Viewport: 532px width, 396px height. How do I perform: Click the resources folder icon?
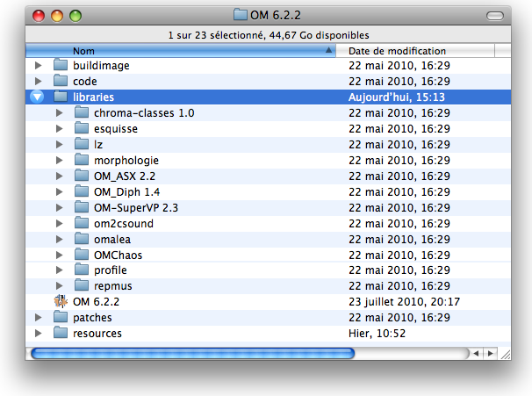[x=61, y=333]
